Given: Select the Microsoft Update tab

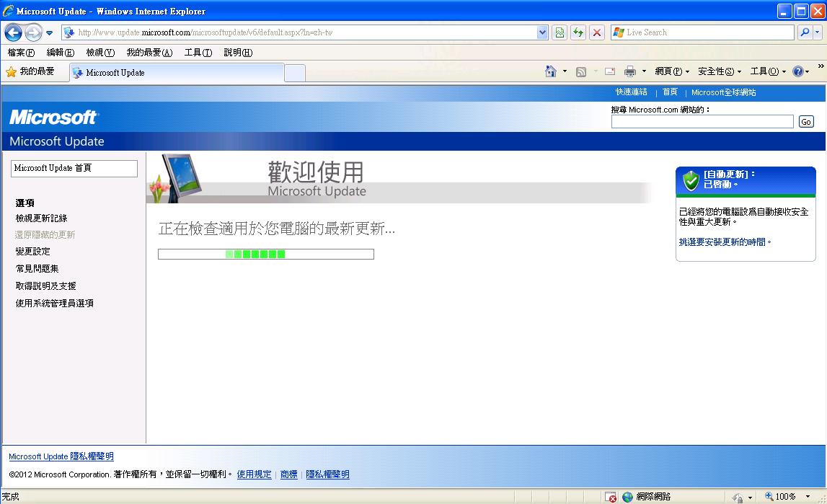Looking at the screenshot, I should (177, 73).
